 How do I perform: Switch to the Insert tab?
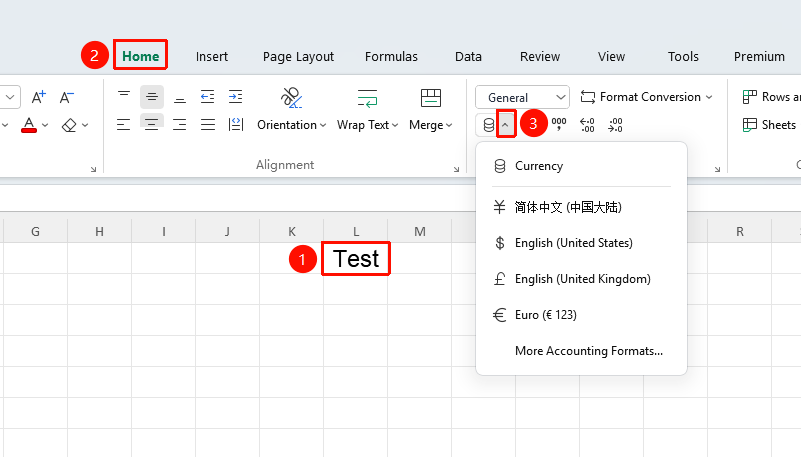click(x=211, y=56)
